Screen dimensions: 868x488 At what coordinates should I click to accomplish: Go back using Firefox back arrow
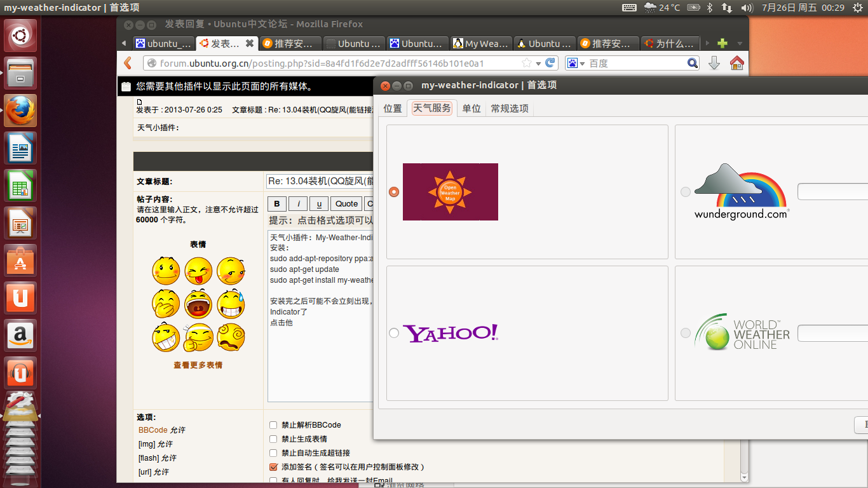coord(128,63)
